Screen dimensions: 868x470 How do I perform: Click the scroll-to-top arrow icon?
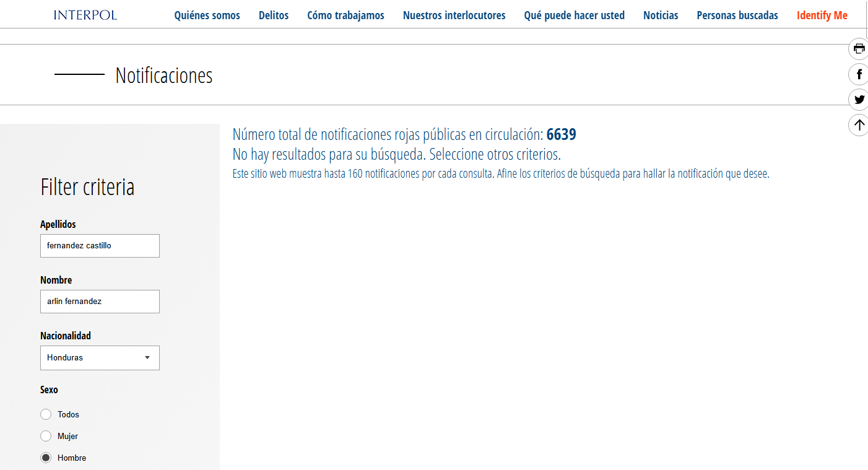point(859,125)
